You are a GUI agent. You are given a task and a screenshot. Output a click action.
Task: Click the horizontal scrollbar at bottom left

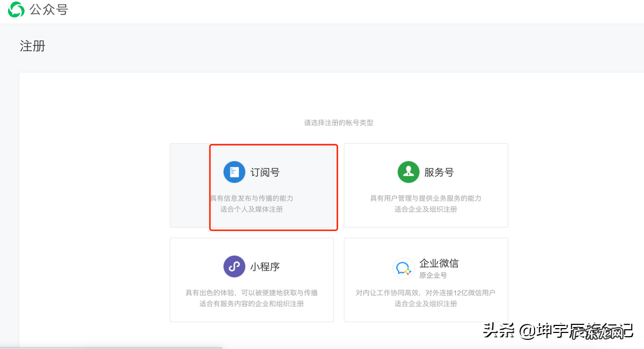tap(113, 347)
